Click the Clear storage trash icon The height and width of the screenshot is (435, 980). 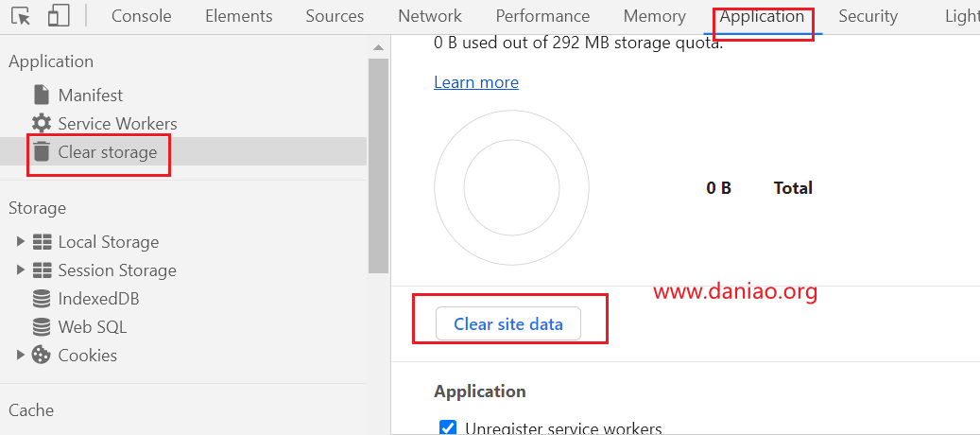42,152
